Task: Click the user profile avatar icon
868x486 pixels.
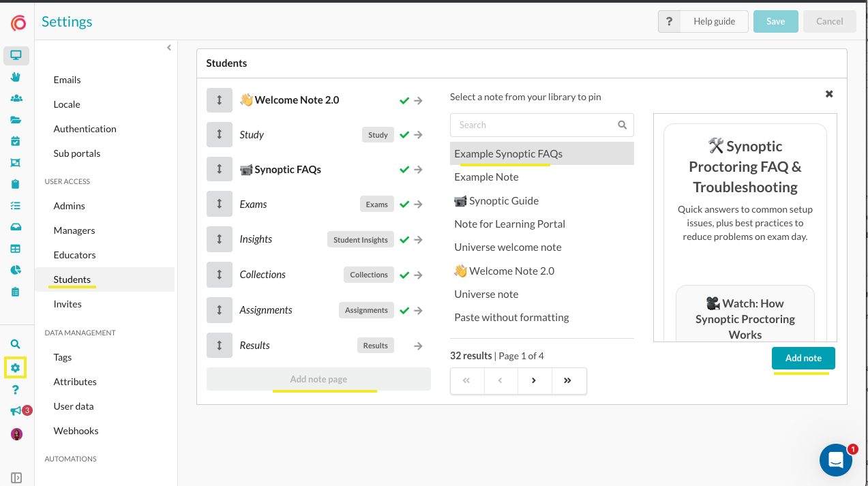Action: click(16, 434)
